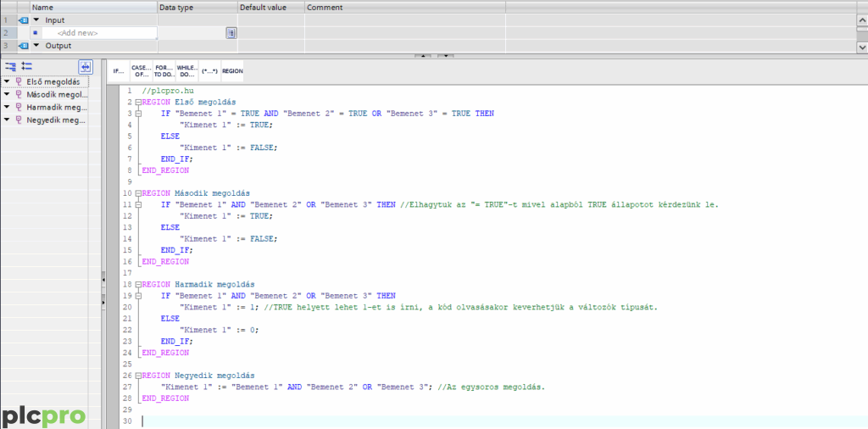Select Első megoldás in the regions overview
This screenshot has height=429, width=868.
click(x=53, y=82)
